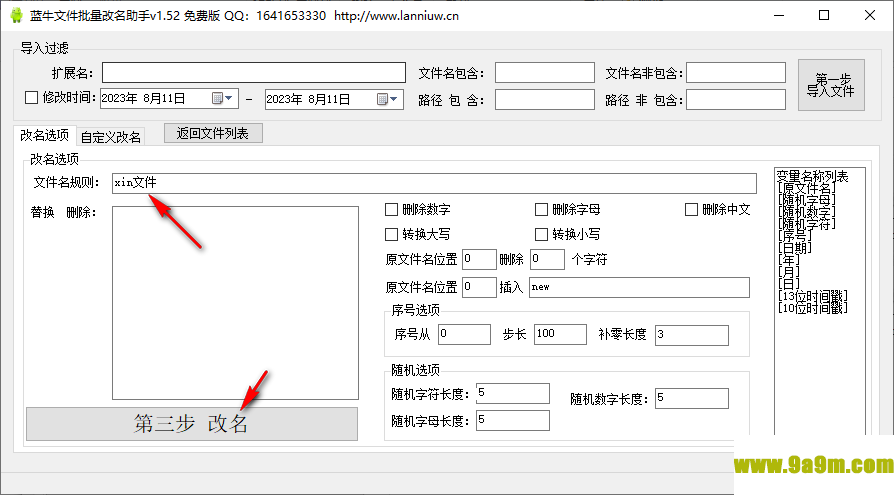894x495 pixels.
Task: Click the 文件名规则 field containing xin文件
Action: pyautogui.click(x=434, y=183)
